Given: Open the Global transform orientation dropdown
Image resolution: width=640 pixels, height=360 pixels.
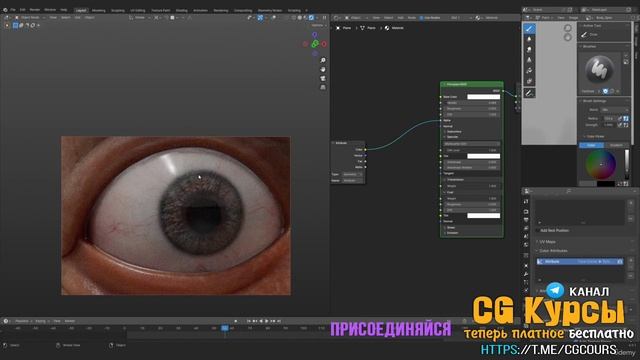Looking at the screenshot, I should (139, 18).
